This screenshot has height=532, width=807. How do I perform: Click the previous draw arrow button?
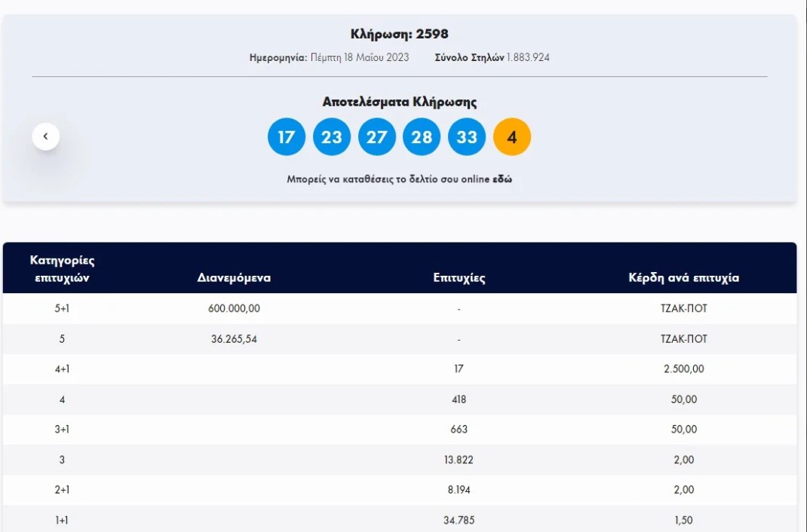click(x=45, y=136)
